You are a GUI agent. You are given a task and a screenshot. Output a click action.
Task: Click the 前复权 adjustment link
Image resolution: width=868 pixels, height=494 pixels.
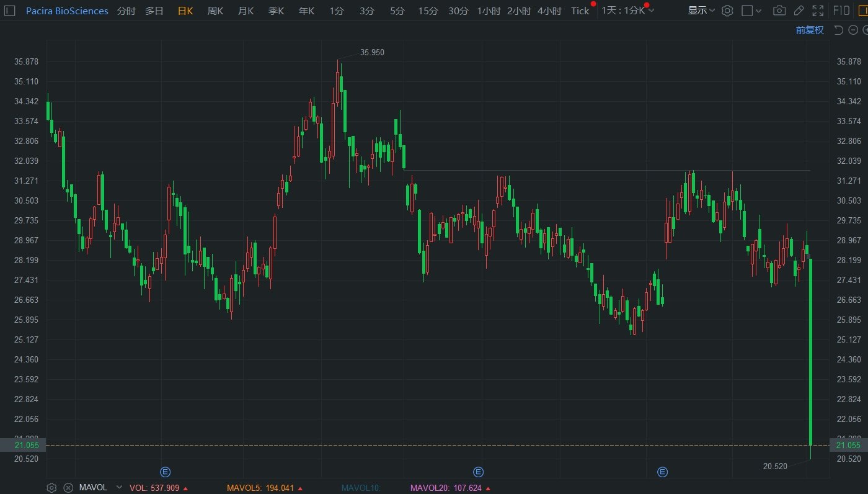coord(810,30)
